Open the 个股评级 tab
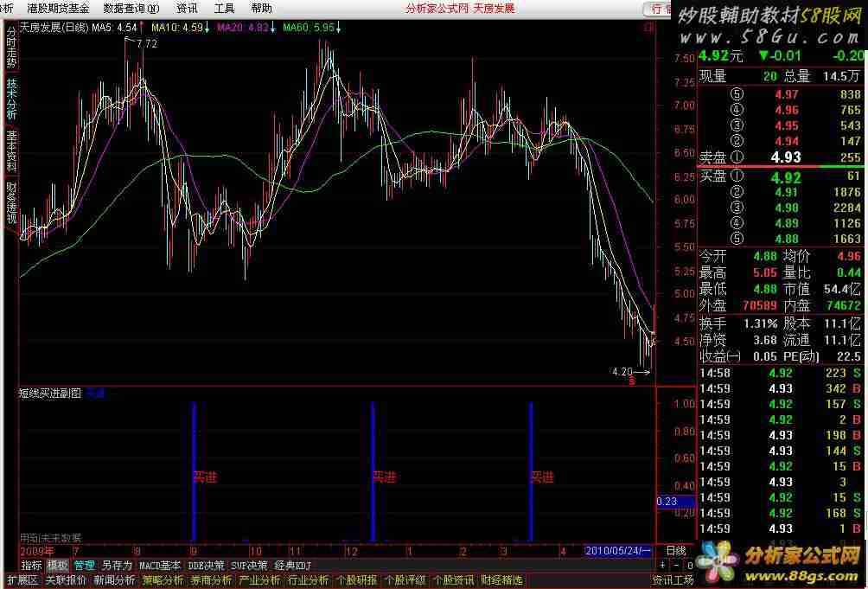This screenshot has width=868, height=589. pos(405,580)
